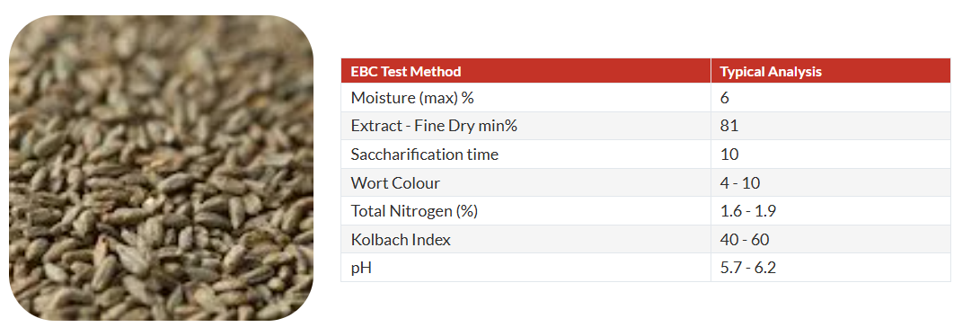Viewport: 980px width, 336px height.
Task: Select the Extract - Fine Dry min% cell
Action: tap(525, 126)
